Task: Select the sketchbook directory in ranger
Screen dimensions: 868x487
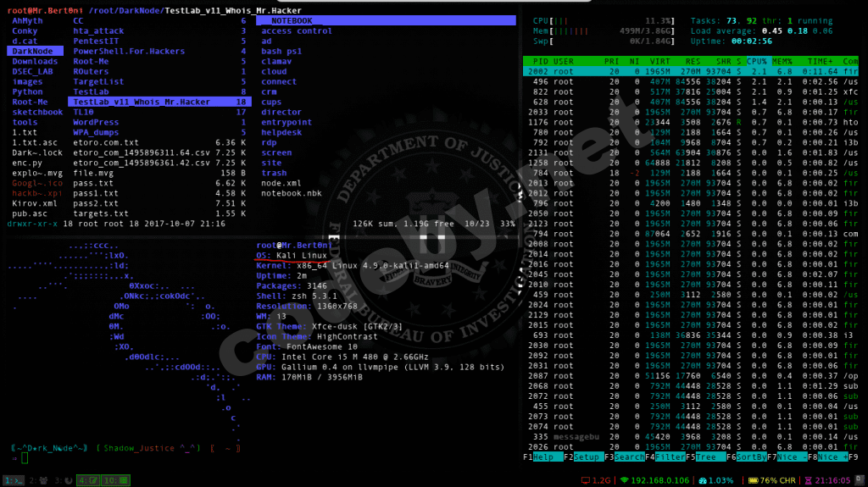Action: pos(37,112)
